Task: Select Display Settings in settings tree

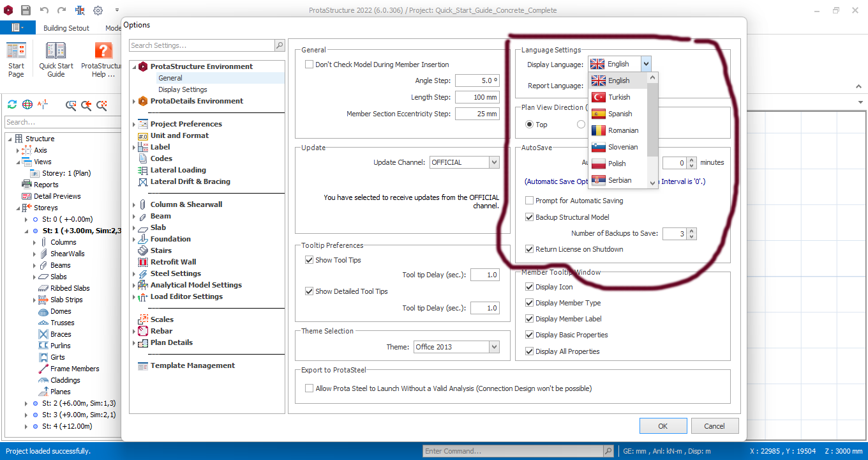Action: 183,89
